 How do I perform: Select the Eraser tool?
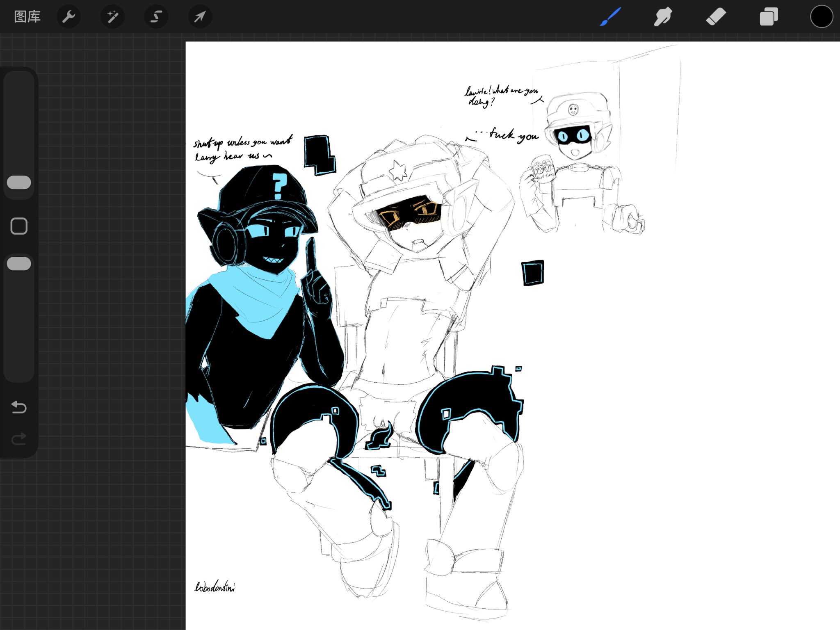pos(716,17)
